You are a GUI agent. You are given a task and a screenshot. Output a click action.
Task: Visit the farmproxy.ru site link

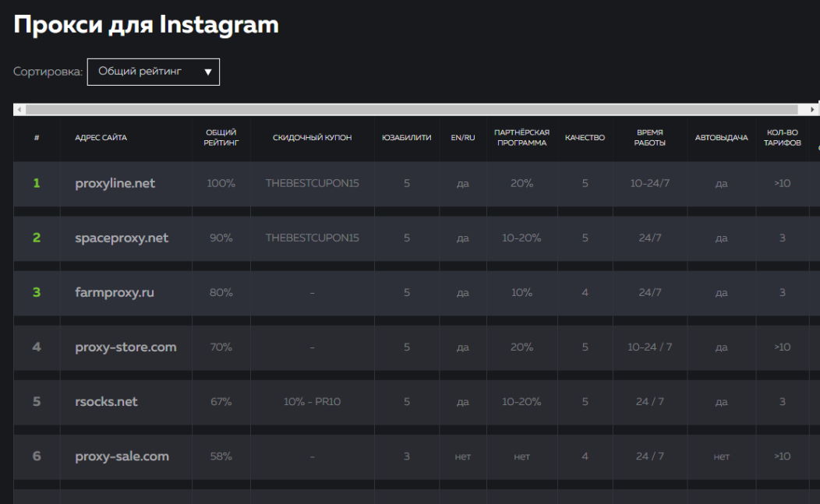tap(114, 293)
